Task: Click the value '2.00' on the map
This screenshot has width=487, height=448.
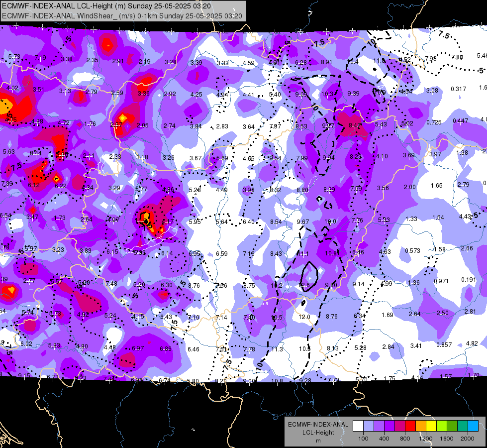Action: point(410,187)
